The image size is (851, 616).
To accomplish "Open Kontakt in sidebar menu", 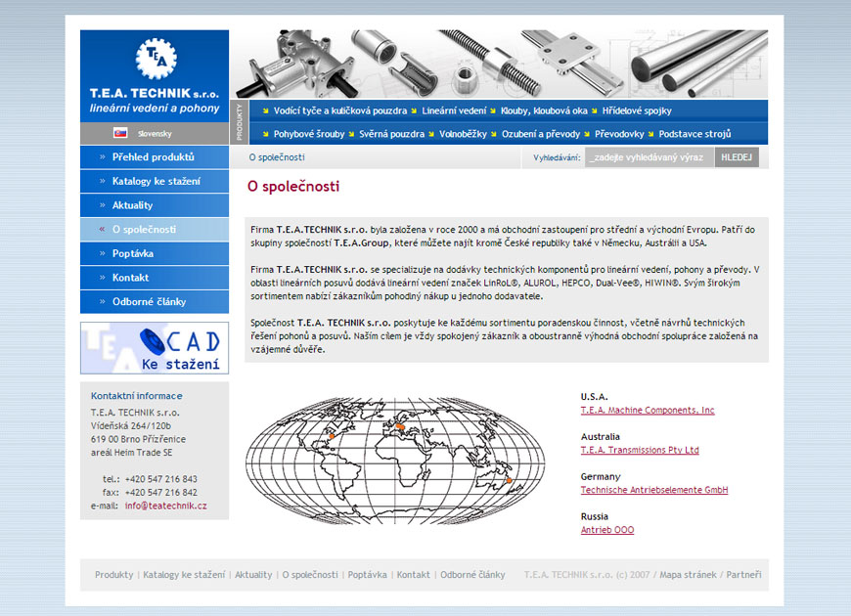I will coord(155,278).
